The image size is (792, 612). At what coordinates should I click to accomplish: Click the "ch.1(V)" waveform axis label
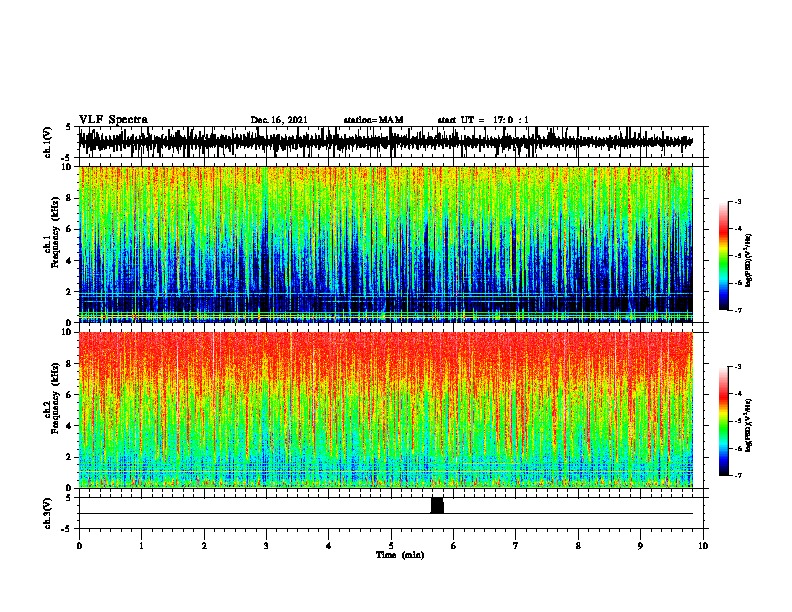coord(48,142)
